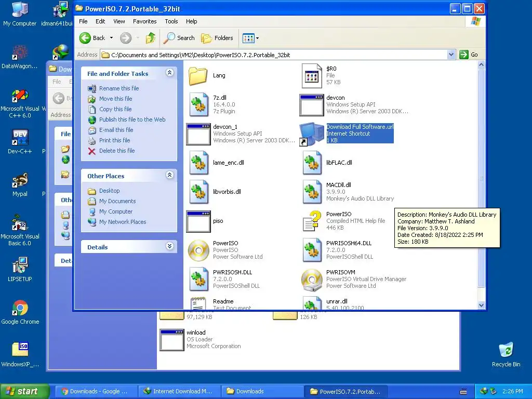Select the PowerISO help file icon

(x=312, y=221)
